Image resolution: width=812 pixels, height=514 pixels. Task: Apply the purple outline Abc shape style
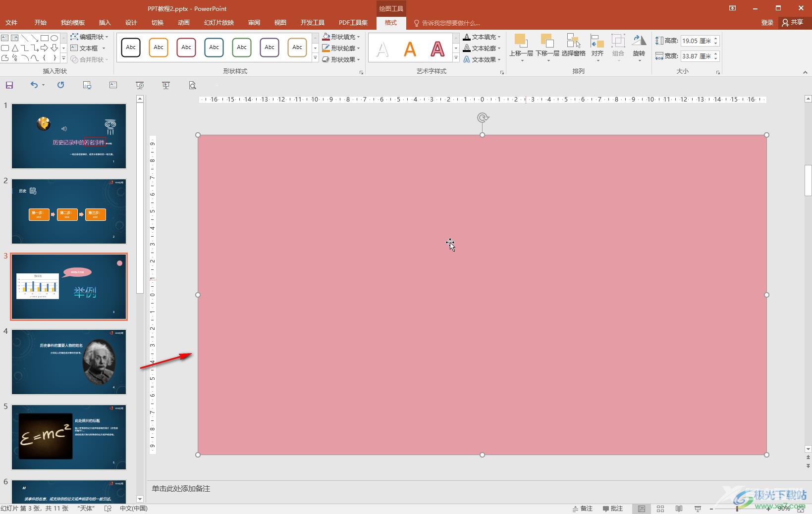(x=270, y=48)
